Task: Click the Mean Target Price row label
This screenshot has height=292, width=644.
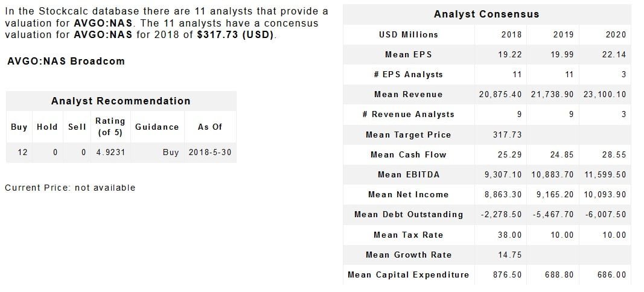Action: [x=408, y=135]
